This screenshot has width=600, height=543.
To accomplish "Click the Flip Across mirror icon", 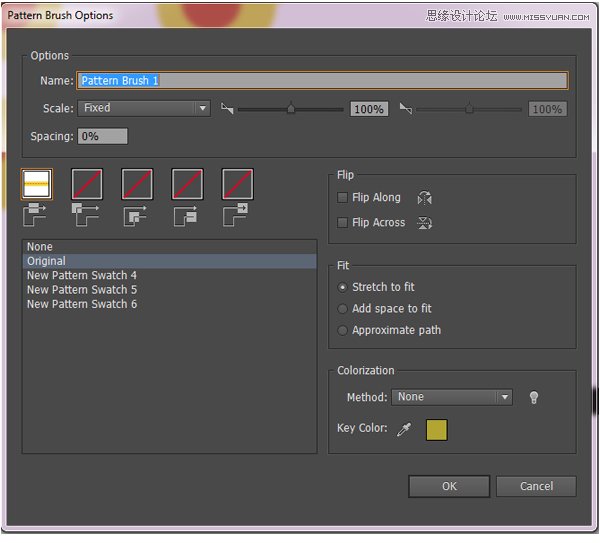I will click(424, 223).
